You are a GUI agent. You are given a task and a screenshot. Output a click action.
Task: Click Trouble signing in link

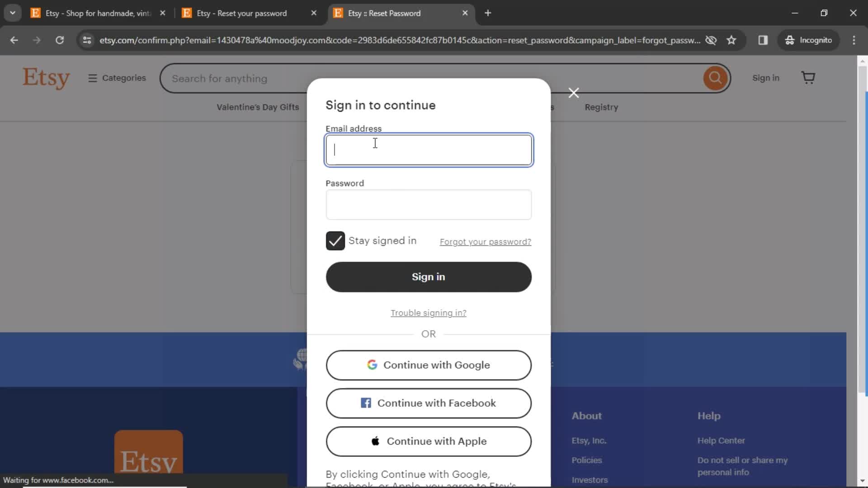(428, 312)
